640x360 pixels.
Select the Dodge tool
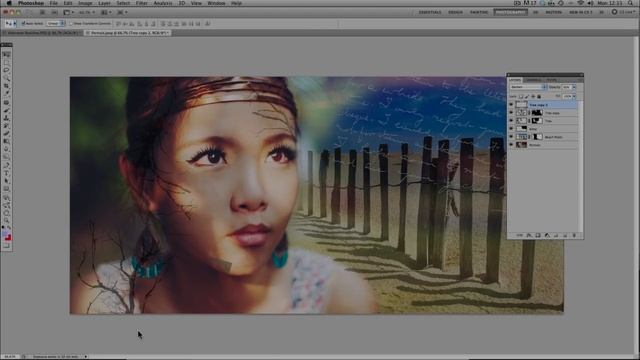(7, 157)
